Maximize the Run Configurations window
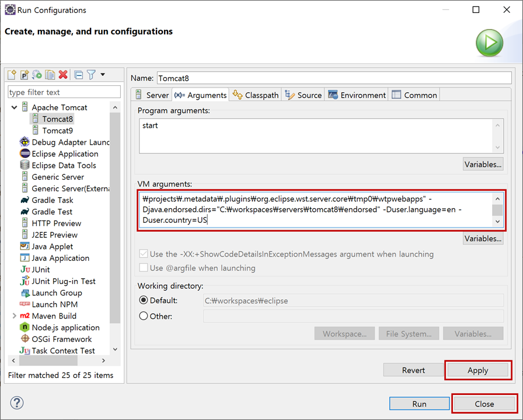This screenshot has width=523, height=420. click(476, 10)
